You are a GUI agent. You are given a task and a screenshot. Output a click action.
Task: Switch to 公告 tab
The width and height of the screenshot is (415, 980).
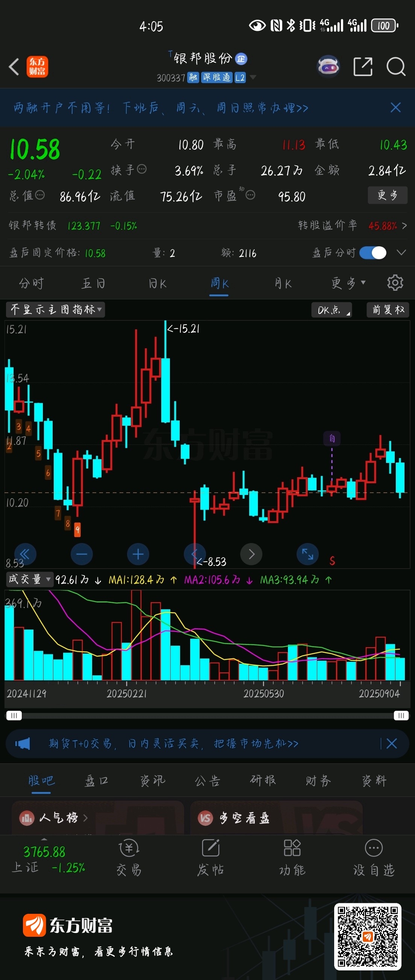pyautogui.click(x=208, y=781)
